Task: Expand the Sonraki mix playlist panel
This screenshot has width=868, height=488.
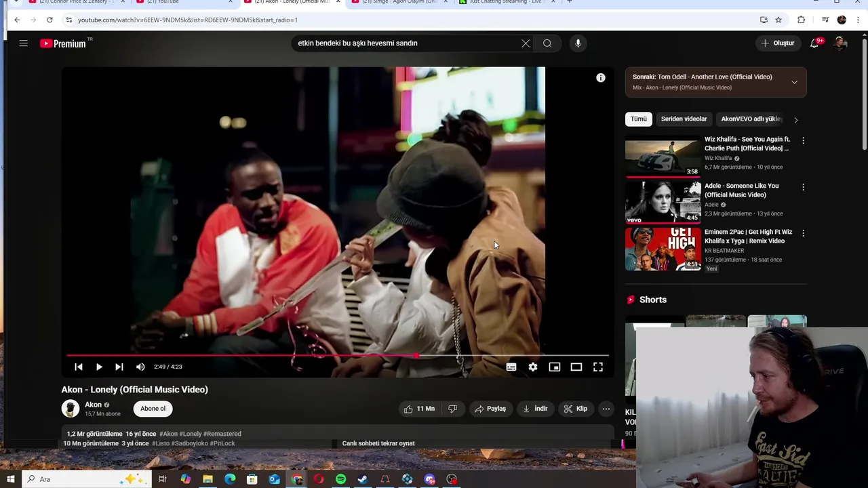Action: pos(794,82)
